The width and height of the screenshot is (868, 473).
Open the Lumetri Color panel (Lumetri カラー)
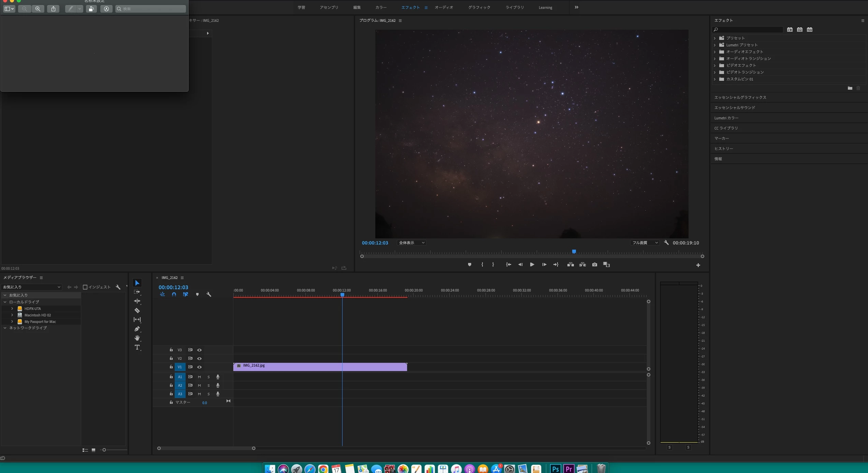click(726, 118)
